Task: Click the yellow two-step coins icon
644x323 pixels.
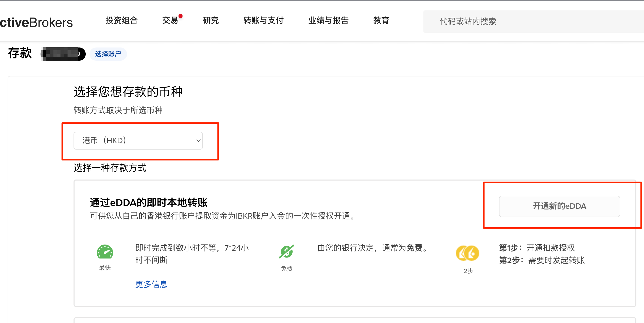Action: pyautogui.click(x=468, y=253)
